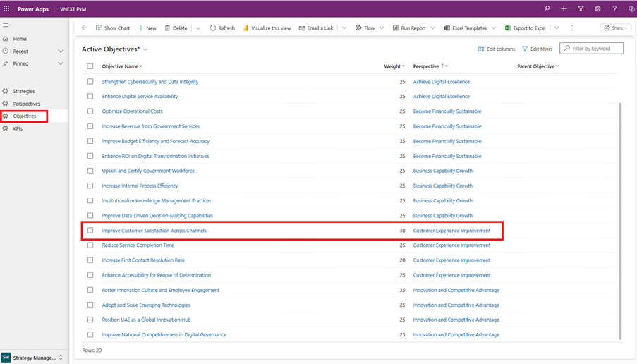The width and height of the screenshot is (637, 364).
Task: Open Strategies in the sidebar
Action: [23, 91]
